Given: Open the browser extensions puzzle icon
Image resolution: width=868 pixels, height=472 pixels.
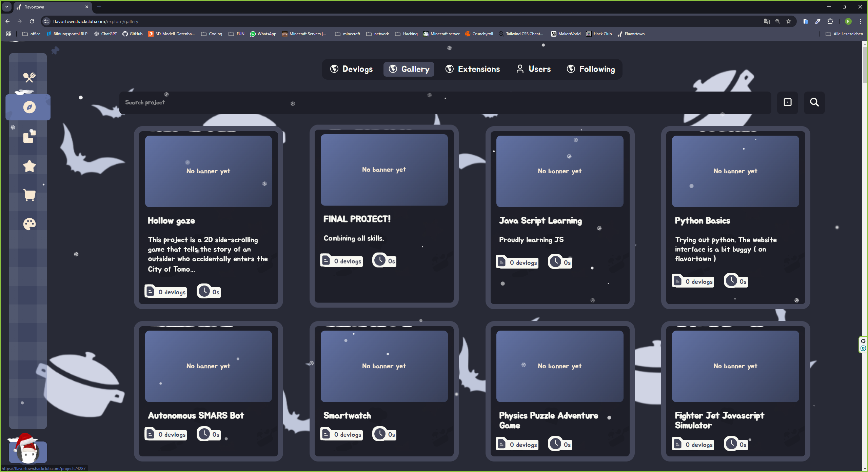Looking at the screenshot, I should [830, 21].
